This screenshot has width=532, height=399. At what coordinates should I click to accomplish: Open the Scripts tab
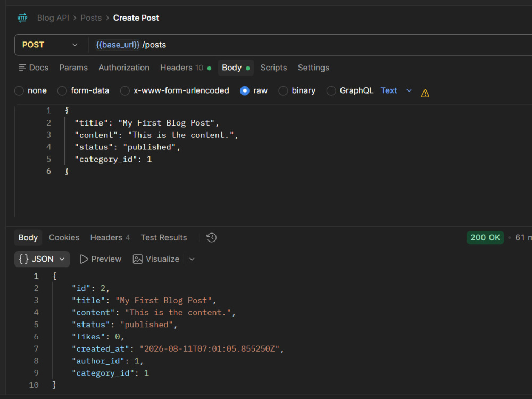tap(274, 68)
